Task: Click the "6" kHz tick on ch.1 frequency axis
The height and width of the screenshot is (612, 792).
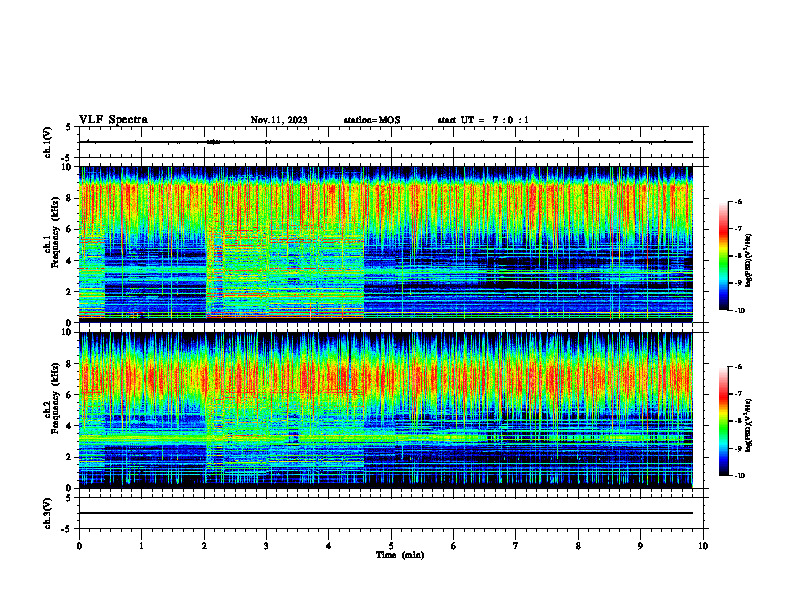Action: pyautogui.click(x=69, y=229)
